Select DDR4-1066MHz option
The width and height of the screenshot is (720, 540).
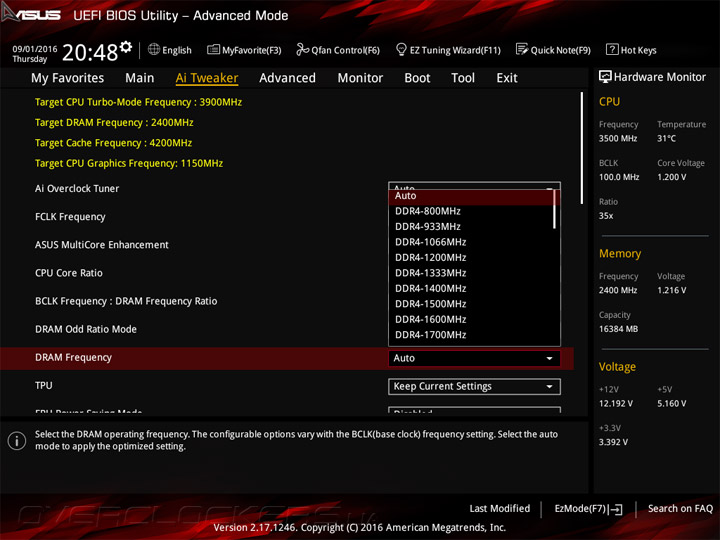tap(472, 242)
